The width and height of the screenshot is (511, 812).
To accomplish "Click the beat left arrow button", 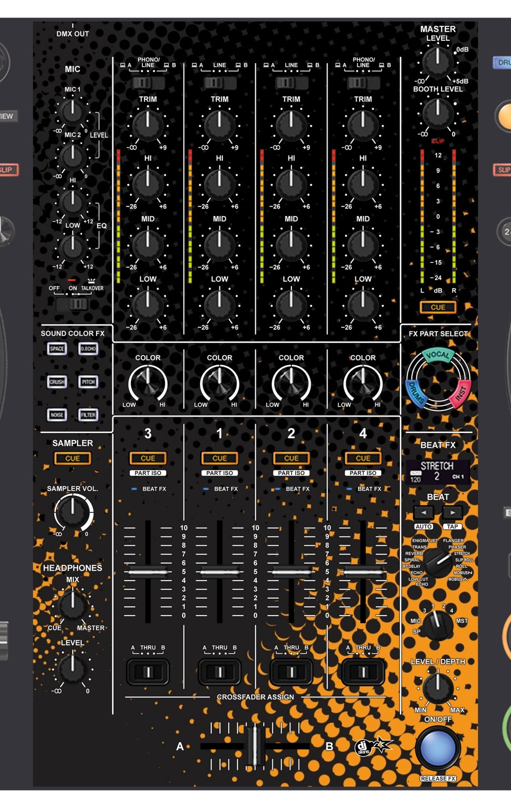I will coord(424,512).
